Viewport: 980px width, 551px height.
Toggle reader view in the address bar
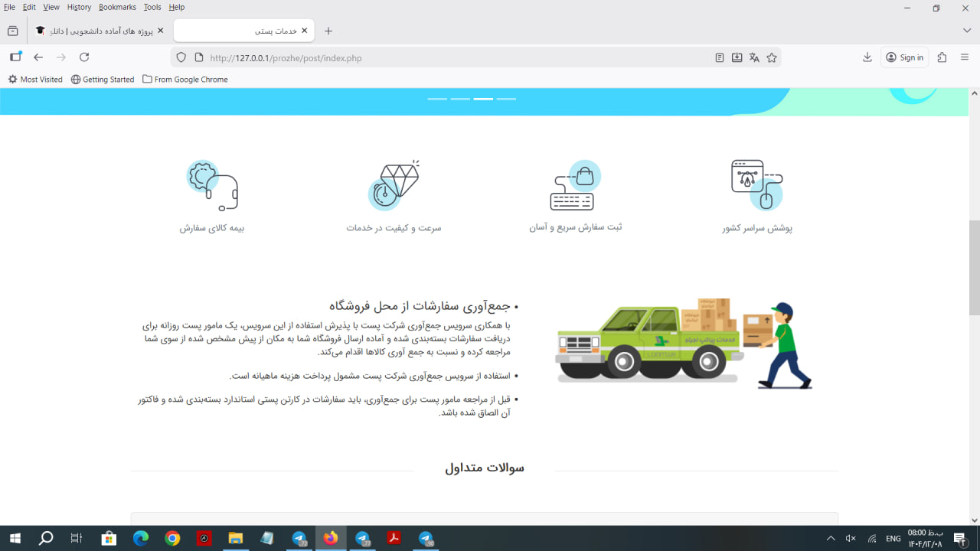[x=719, y=57]
